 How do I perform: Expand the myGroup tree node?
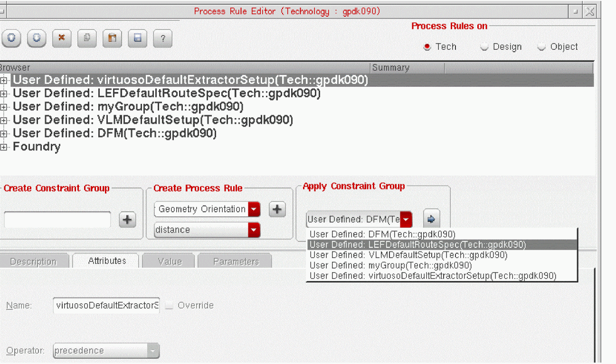point(4,107)
